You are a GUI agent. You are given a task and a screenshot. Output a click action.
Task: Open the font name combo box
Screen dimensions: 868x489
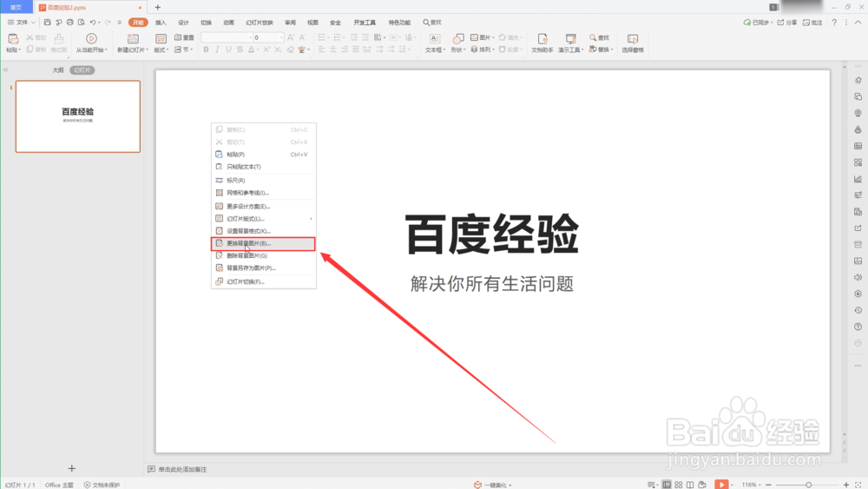227,37
